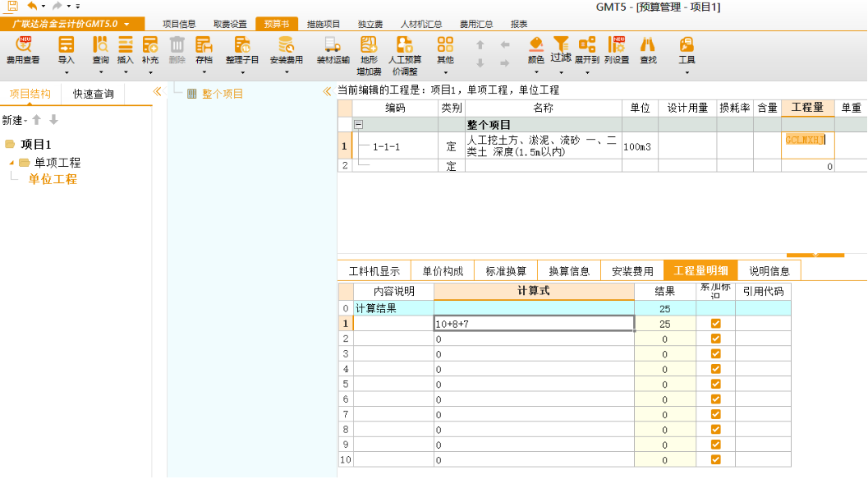This screenshot has height=484, width=868.
Task: Select 单位工程 in the project tree
Action: (53, 178)
